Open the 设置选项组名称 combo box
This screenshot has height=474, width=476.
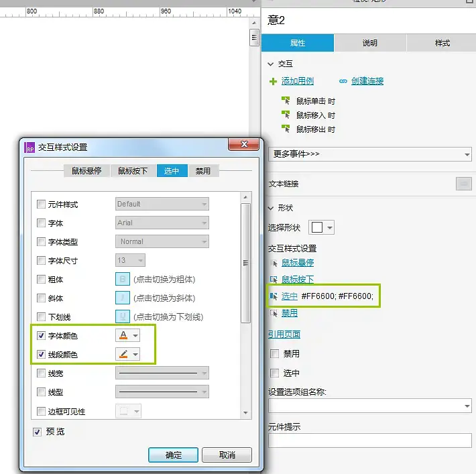pos(370,406)
